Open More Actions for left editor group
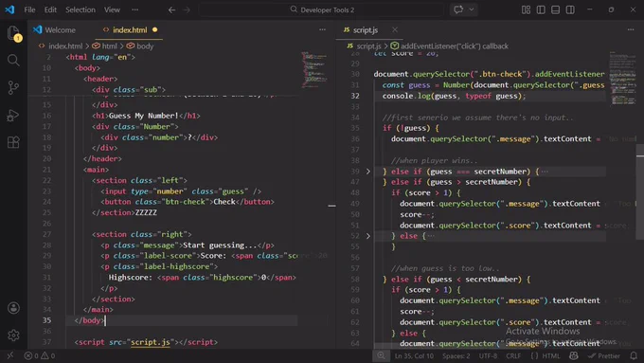Screen dimensions: 644x363 322,30
